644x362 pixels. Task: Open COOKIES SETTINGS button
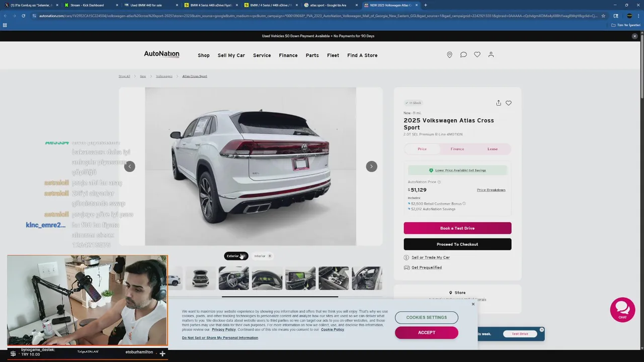[427, 317]
